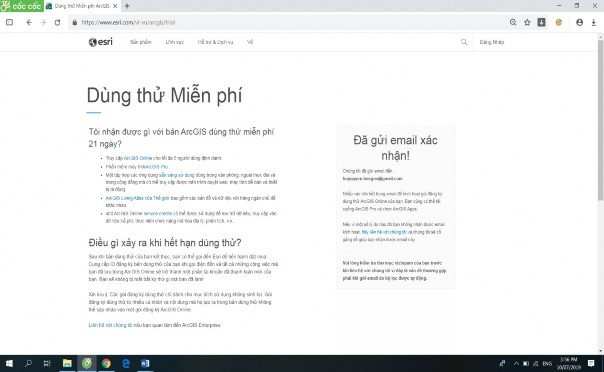This screenshot has width=604, height=372.
Task: Click the Đã gửi email xác nhận heading
Action: (395, 148)
